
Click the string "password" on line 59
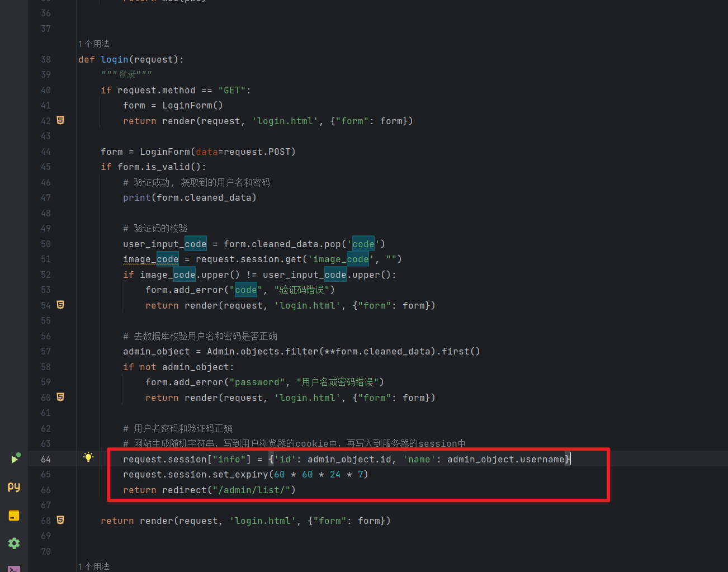(257, 382)
